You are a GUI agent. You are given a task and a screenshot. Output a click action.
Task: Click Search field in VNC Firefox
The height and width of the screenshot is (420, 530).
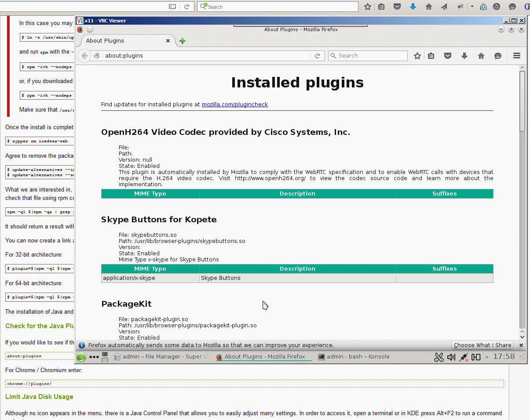coord(368,56)
